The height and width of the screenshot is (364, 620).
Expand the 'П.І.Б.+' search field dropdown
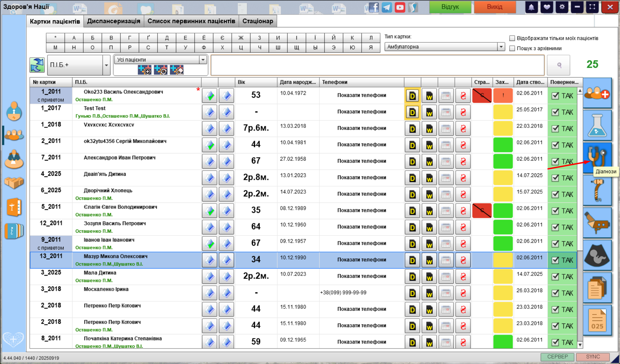(106, 65)
